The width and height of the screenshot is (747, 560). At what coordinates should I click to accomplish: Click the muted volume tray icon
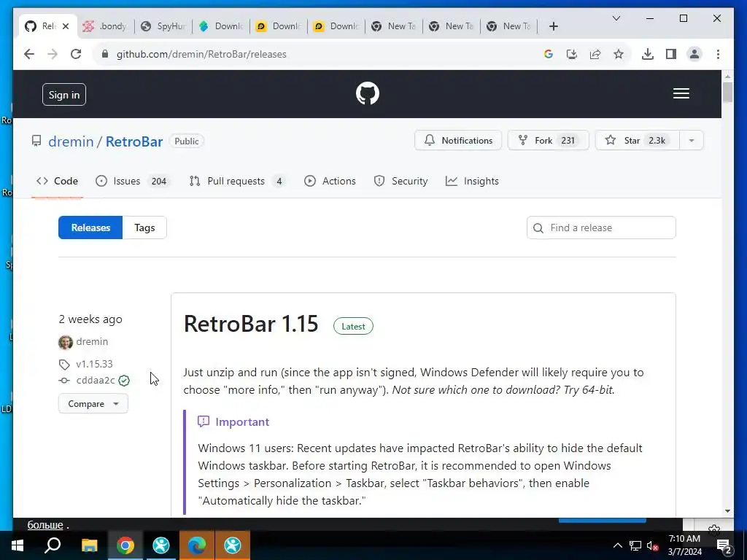(652, 545)
